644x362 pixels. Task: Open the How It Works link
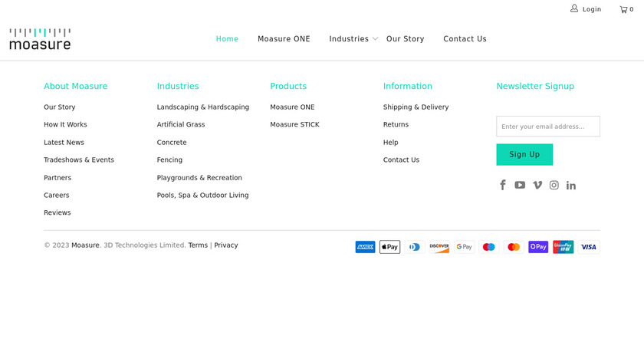coord(65,124)
